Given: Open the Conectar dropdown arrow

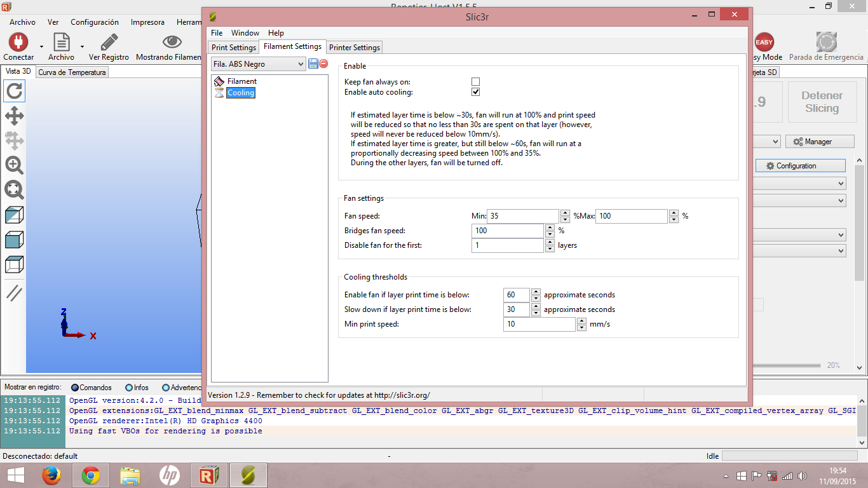Looking at the screenshot, I should [x=41, y=46].
